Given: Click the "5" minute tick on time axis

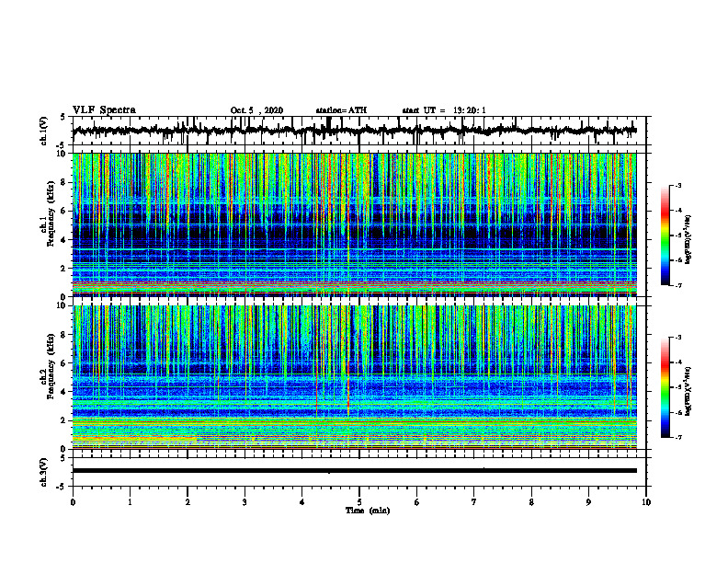Looking at the screenshot, I should tap(359, 502).
